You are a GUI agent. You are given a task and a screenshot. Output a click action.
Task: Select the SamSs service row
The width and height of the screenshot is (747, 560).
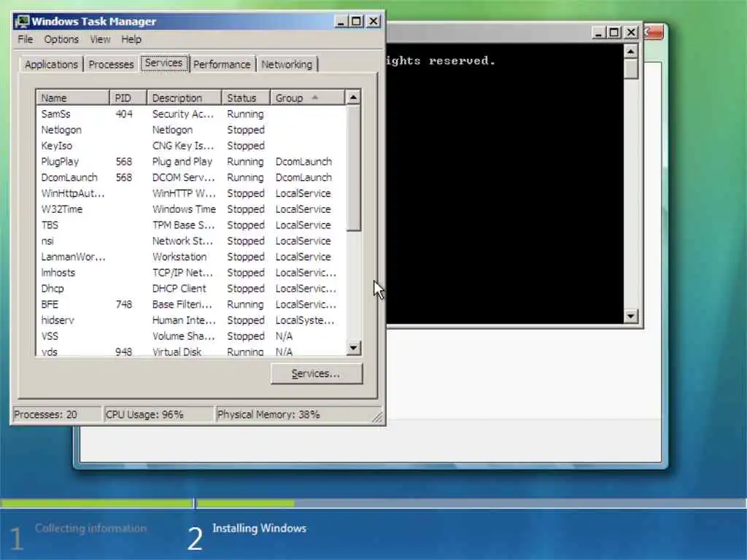click(x=191, y=114)
